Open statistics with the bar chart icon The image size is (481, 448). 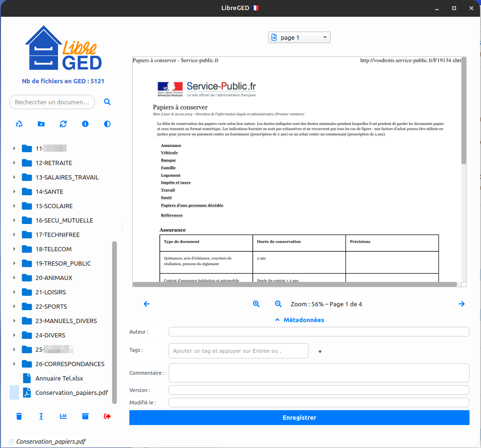coord(63,416)
